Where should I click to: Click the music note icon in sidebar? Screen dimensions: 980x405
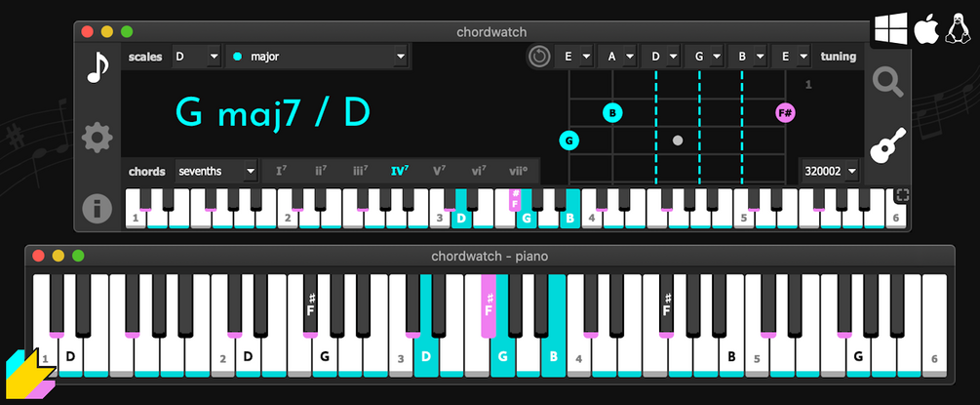(97, 67)
